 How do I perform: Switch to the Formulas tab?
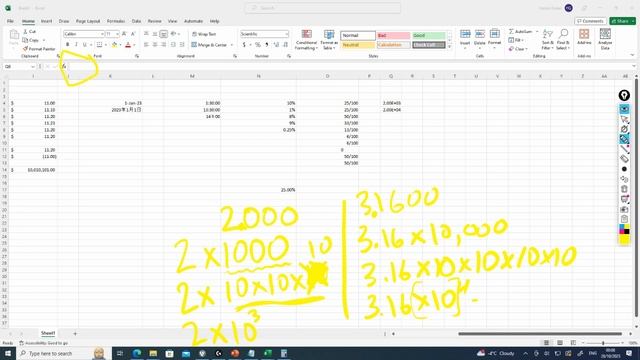point(116,21)
